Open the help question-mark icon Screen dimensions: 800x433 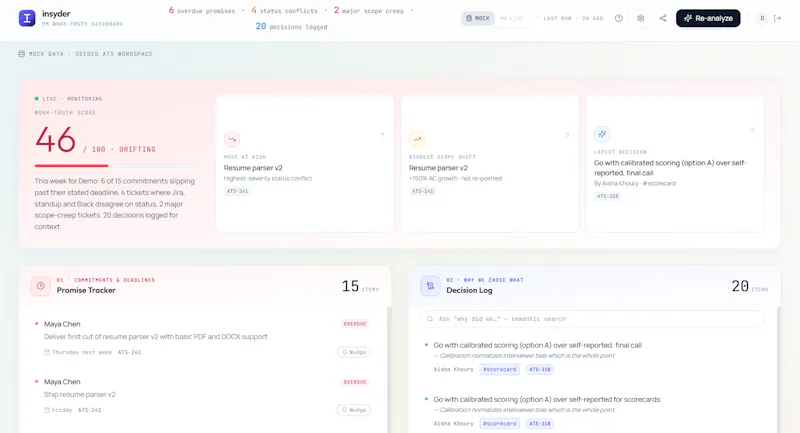coord(618,18)
